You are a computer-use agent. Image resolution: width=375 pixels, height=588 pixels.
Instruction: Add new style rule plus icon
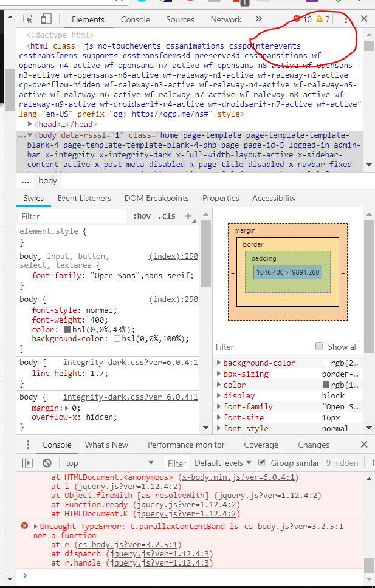(x=188, y=216)
